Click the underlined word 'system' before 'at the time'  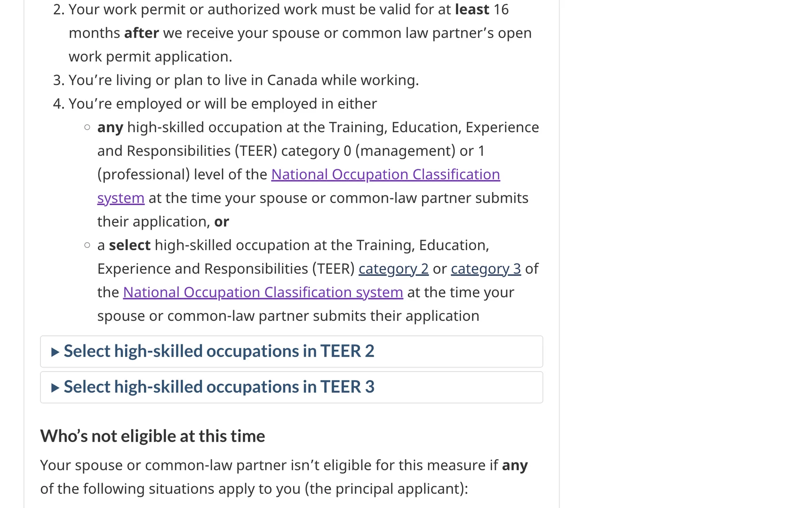pos(121,198)
